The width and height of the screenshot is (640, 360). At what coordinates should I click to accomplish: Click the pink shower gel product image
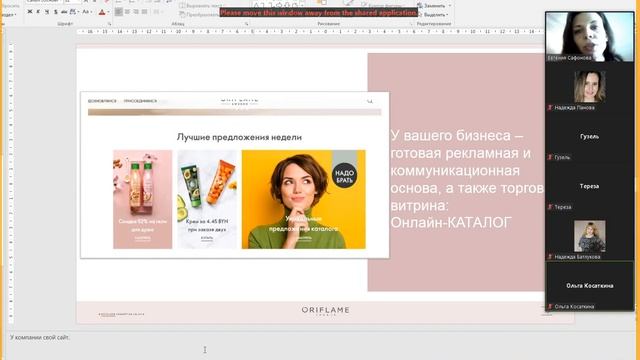coord(142,199)
